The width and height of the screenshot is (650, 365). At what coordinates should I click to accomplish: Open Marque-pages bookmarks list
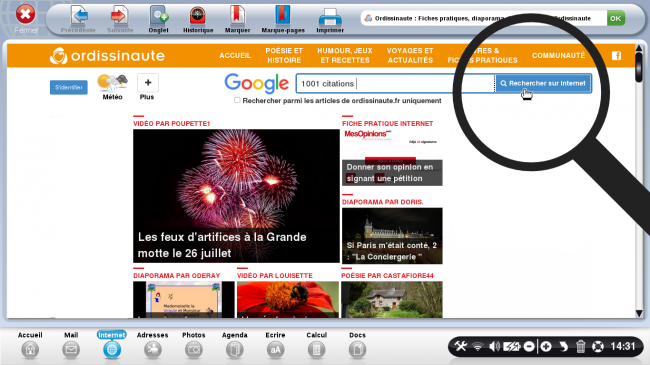click(283, 16)
